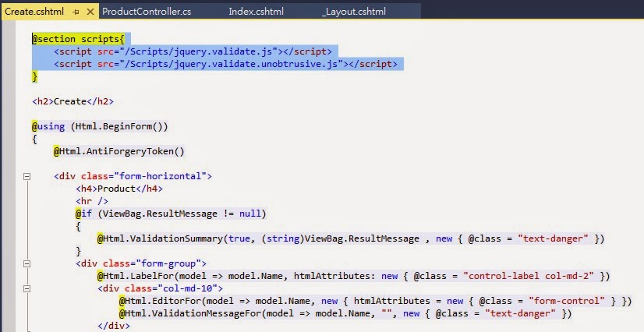Switch to the _Layout.cshtml tab
Image resolution: width=644 pixels, height=332 pixels.
[354, 12]
